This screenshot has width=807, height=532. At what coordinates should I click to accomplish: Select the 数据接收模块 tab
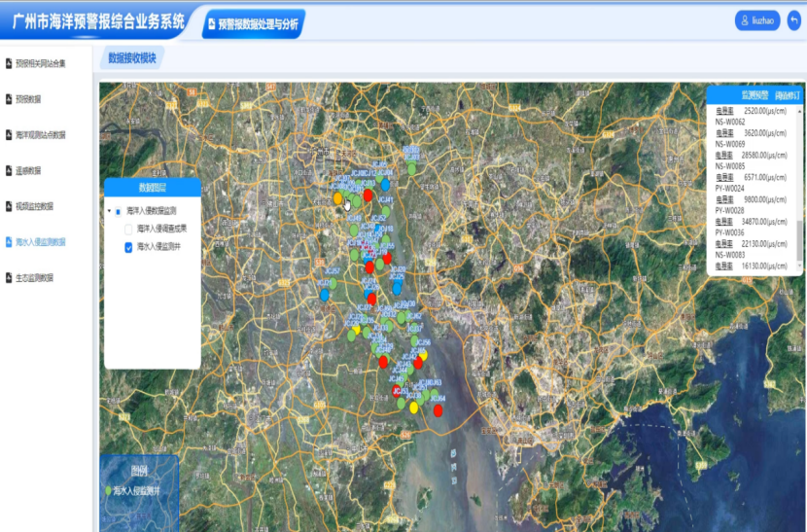131,58
